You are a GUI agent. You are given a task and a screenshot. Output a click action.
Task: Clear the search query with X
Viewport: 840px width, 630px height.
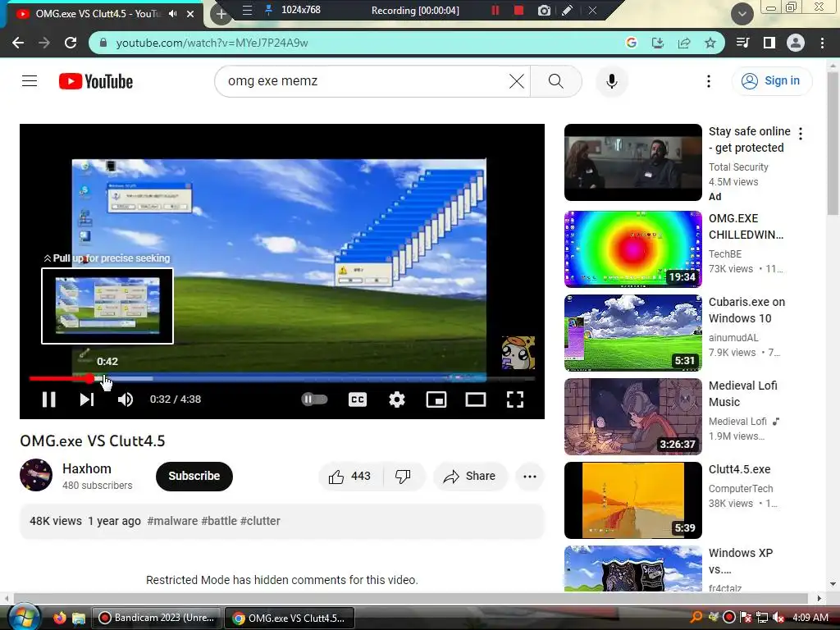pyautogui.click(x=517, y=81)
